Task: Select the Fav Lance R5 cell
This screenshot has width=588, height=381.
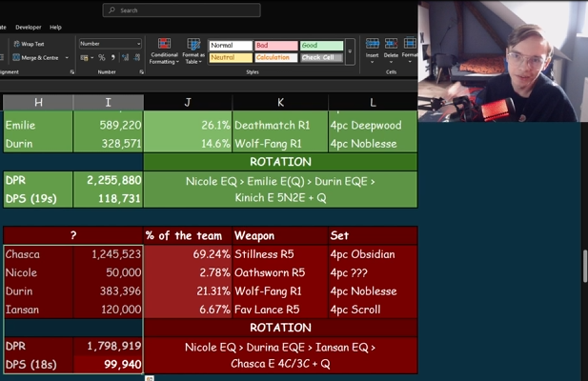Action: tap(280, 310)
